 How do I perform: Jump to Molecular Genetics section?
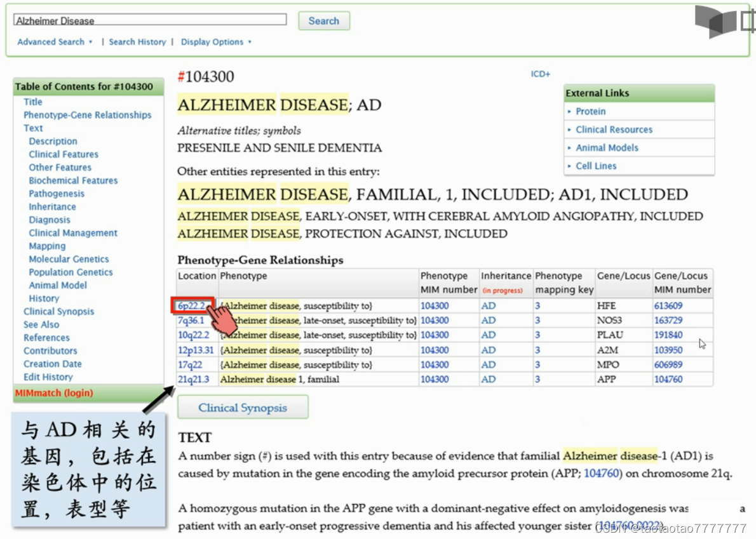click(x=69, y=259)
